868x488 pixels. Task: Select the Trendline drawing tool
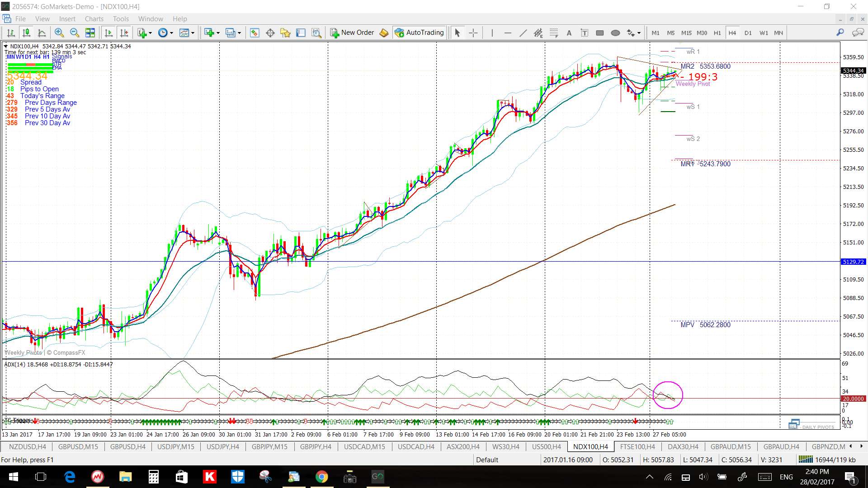pyautogui.click(x=523, y=33)
